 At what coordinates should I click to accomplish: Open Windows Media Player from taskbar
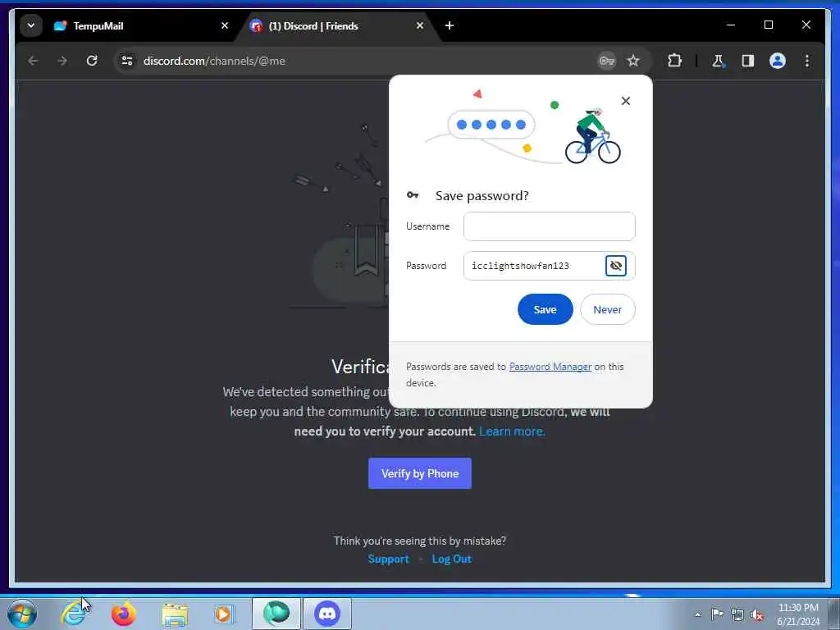(225, 614)
